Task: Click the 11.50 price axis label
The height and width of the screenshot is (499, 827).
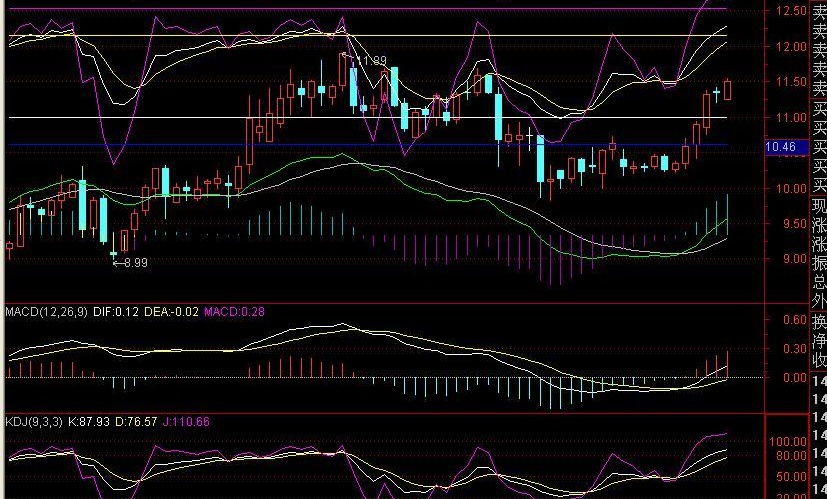Action: point(792,82)
